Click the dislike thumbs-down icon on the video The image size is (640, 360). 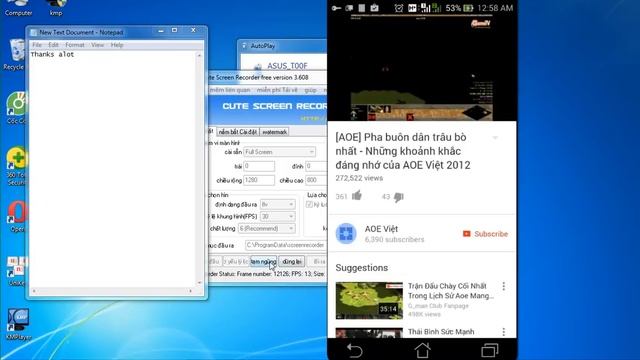(399, 197)
